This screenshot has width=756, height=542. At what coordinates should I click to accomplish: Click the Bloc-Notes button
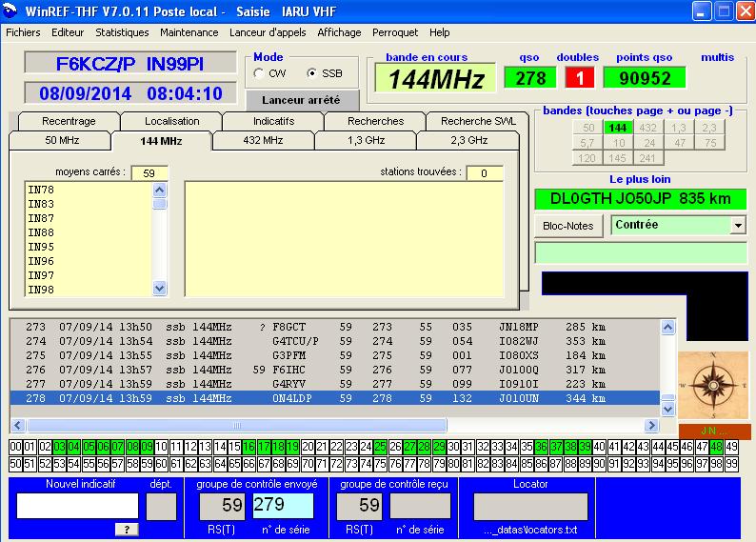click(568, 226)
